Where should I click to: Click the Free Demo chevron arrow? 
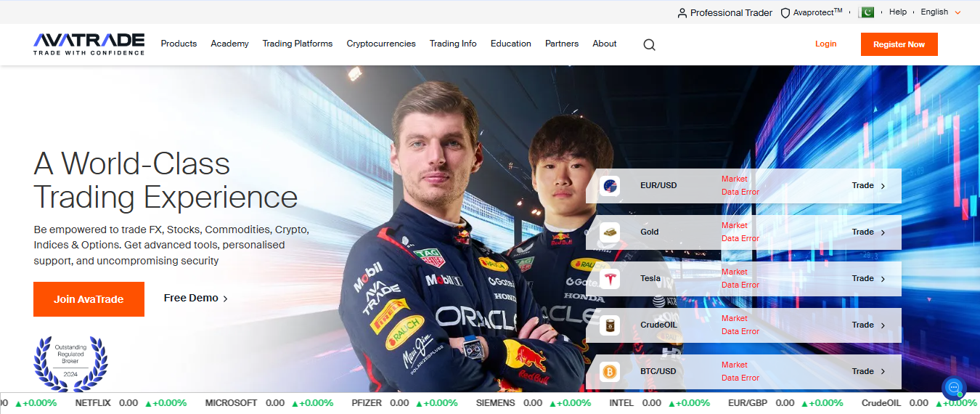(226, 299)
